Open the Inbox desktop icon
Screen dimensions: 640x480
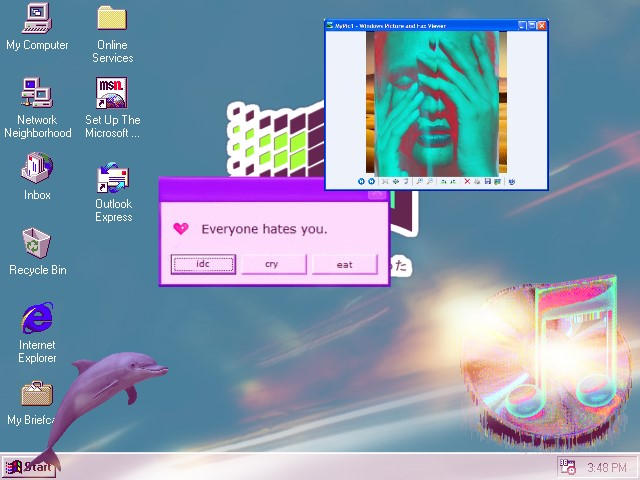(x=37, y=176)
